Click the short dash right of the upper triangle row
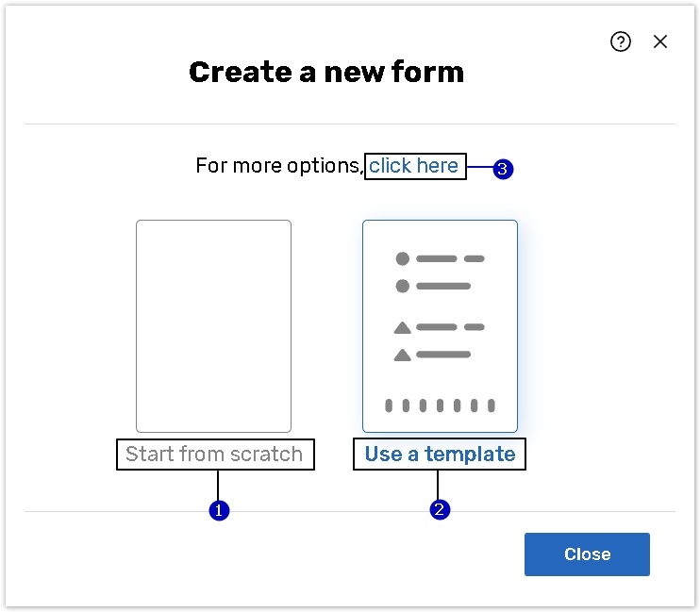The width and height of the screenshot is (700, 612). [x=475, y=327]
